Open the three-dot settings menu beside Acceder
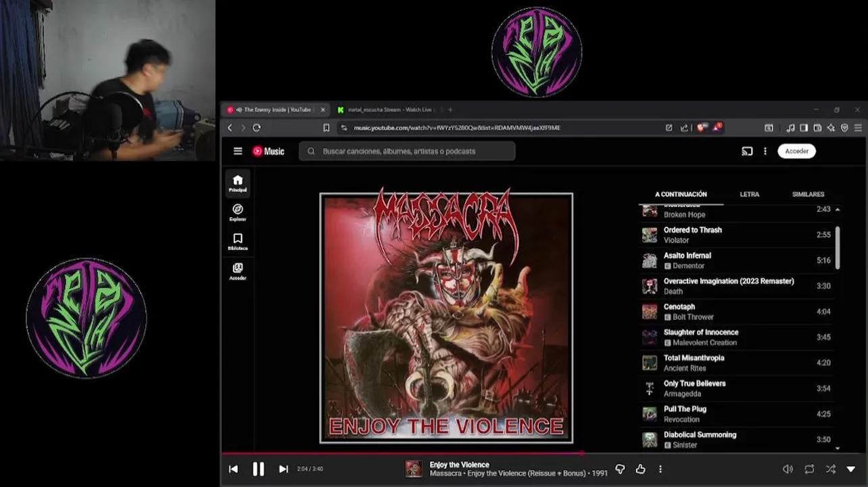Screen dimensions: 868x487 coord(765,152)
